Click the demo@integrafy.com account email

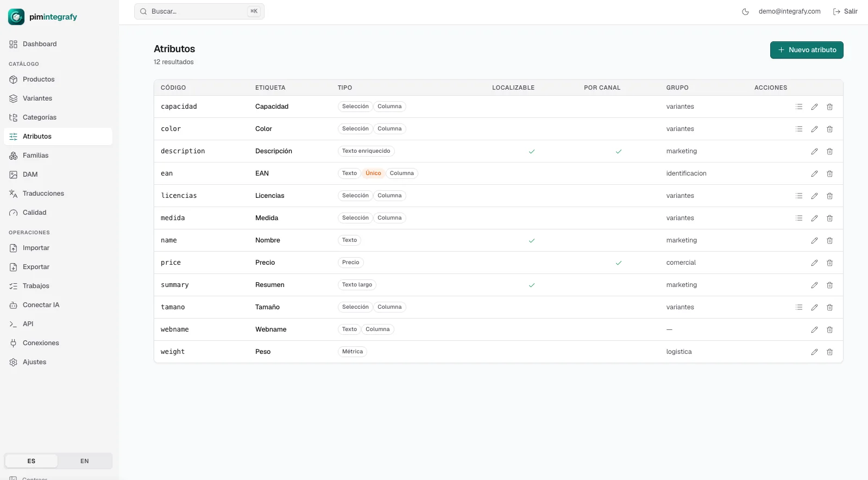789,11
